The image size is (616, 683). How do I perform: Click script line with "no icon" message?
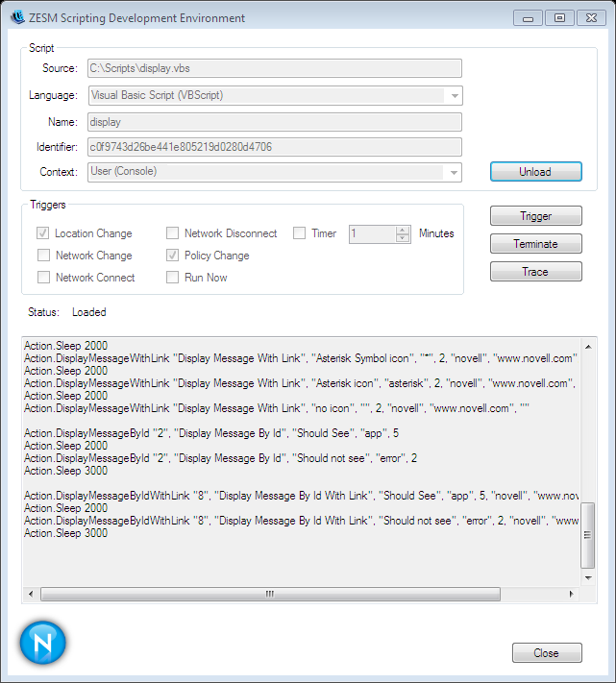277,408
